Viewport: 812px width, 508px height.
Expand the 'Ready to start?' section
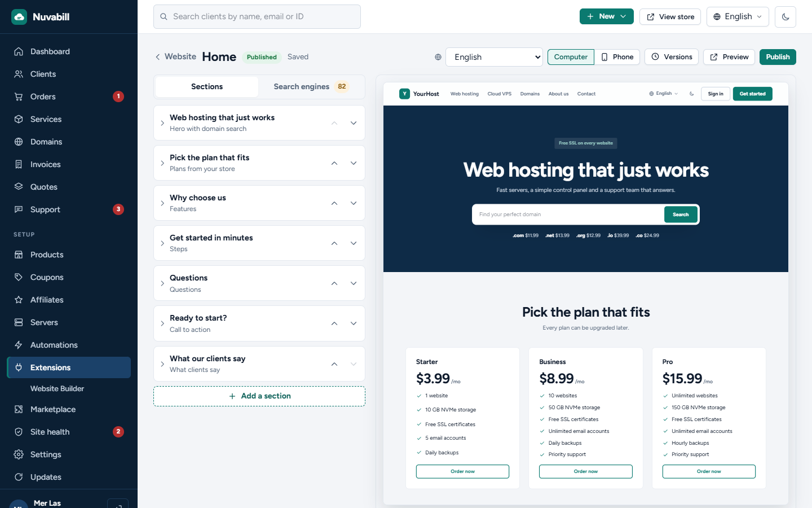tap(162, 323)
